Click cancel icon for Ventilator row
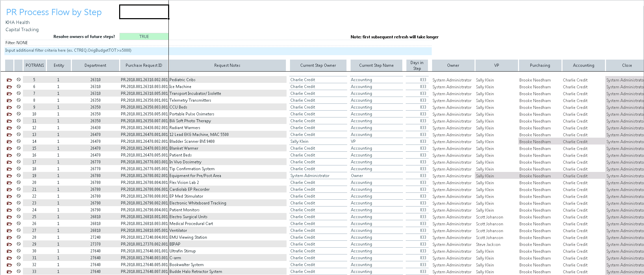Image resolution: width=644 pixels, height=275 pixels. (18, 230)
